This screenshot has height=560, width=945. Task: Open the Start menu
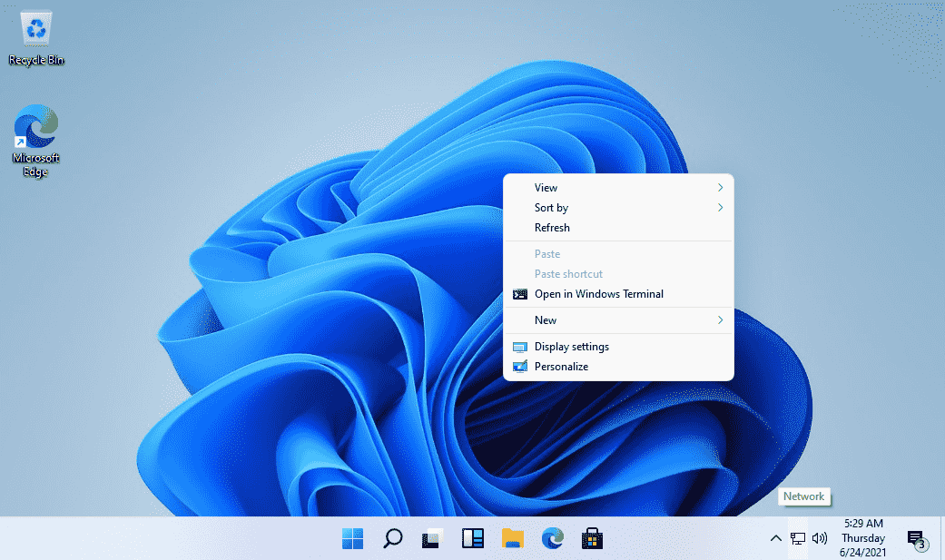(x=352, y=538)
